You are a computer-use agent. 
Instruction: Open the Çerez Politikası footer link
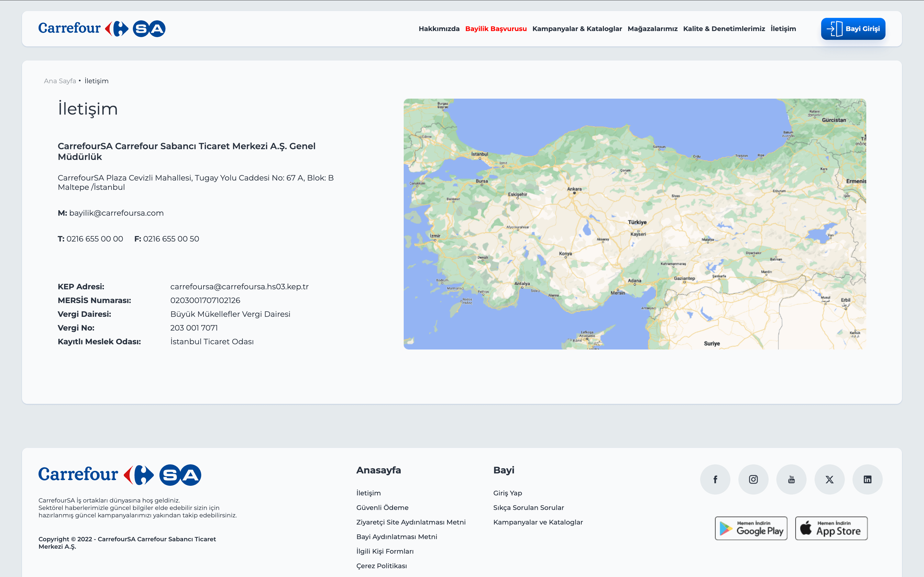pyautogui.click(x=381, y=565)
